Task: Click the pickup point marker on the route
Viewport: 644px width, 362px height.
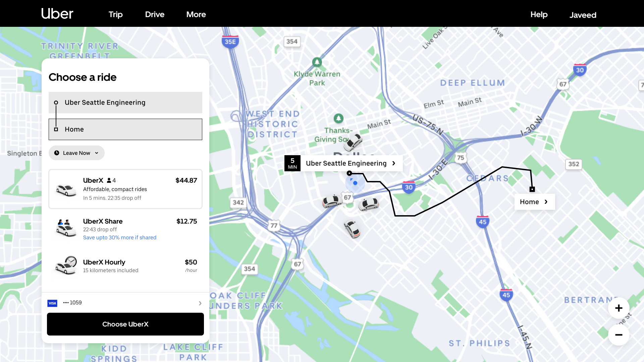Action: 350,173
